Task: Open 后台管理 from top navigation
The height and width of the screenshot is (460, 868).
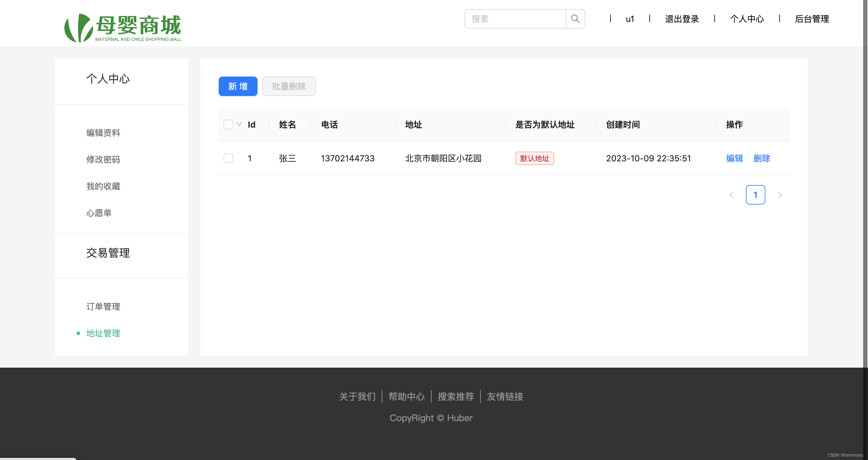Action: point(812,19)
